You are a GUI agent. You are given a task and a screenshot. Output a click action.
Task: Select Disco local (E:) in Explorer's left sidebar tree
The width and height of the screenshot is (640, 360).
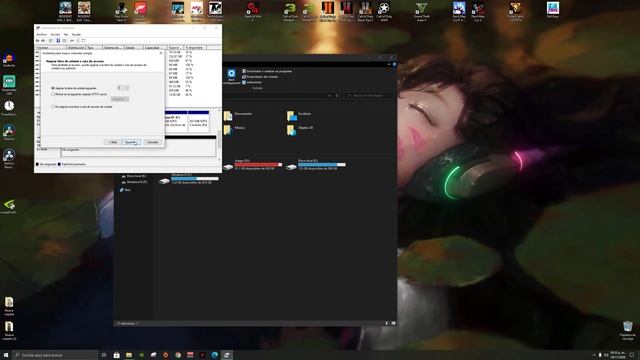pyautogui.click(x=134, y=176)
